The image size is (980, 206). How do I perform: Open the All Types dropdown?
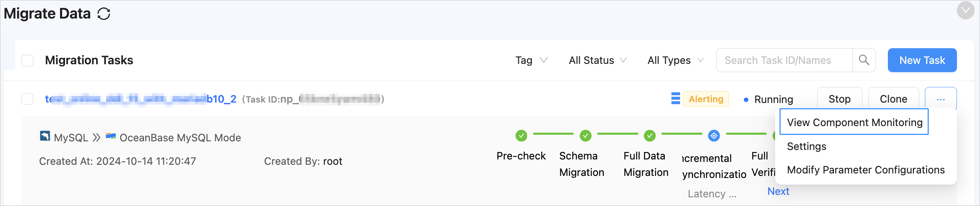coord(675,60)
